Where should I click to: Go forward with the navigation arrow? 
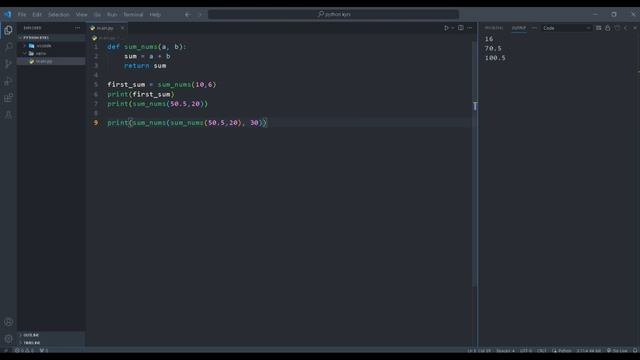click(x=200, y=14)
